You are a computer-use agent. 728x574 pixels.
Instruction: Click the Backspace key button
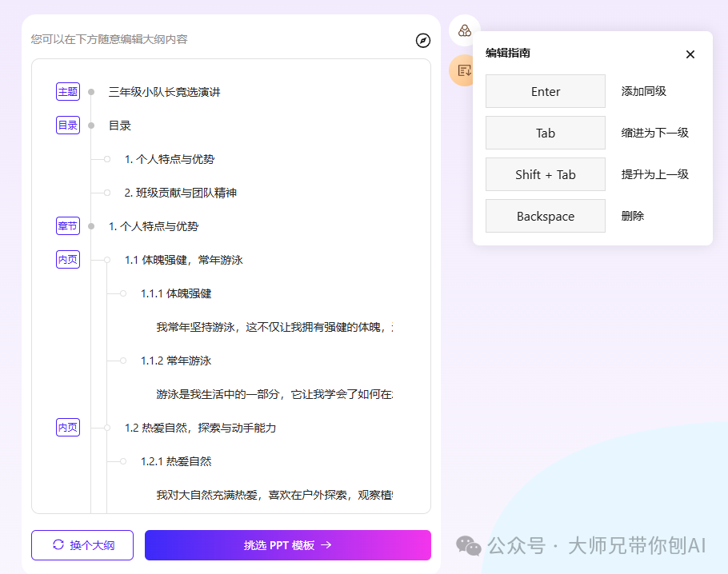pyautogui.click(x=546, y=216)
